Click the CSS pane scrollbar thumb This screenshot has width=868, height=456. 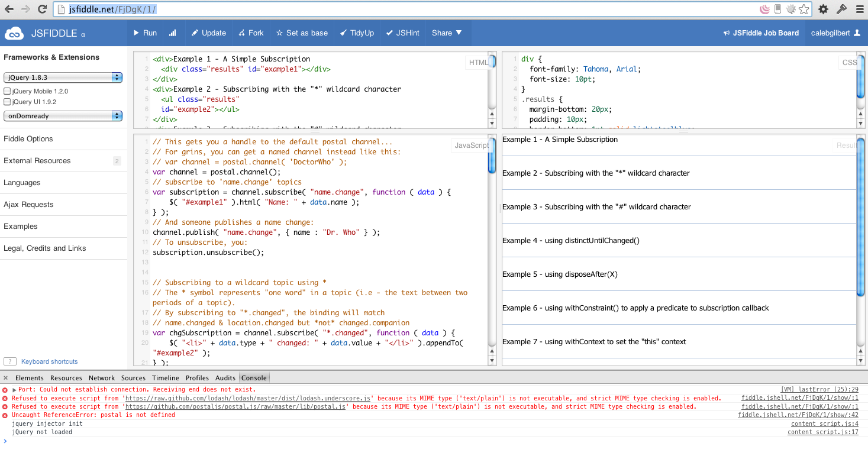(x=861, y=76)
